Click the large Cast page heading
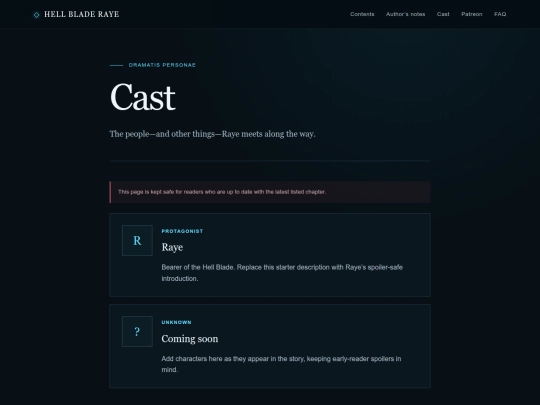 [x=143, y=97]
